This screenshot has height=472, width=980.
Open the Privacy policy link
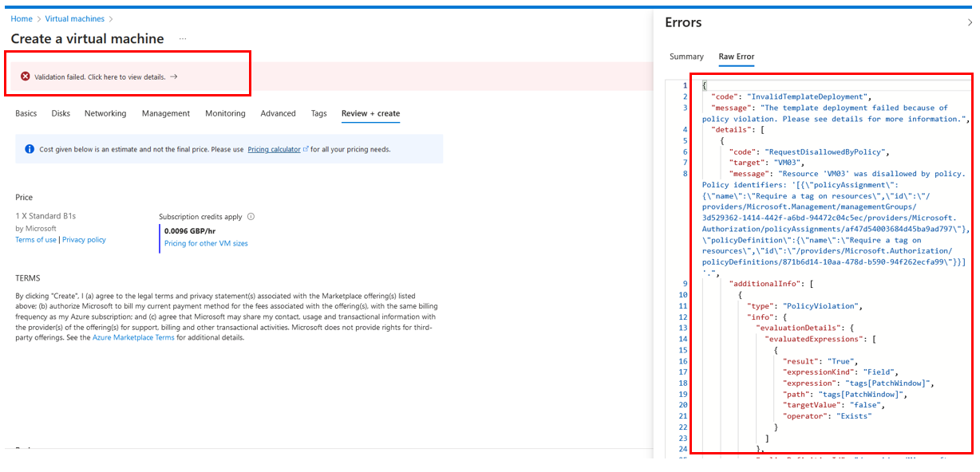coord(84,239)
